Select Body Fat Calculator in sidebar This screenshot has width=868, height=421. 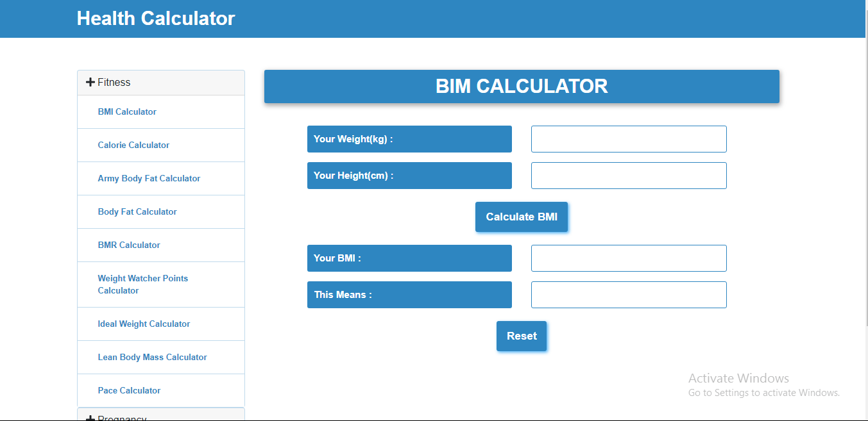tap(137, 211)
